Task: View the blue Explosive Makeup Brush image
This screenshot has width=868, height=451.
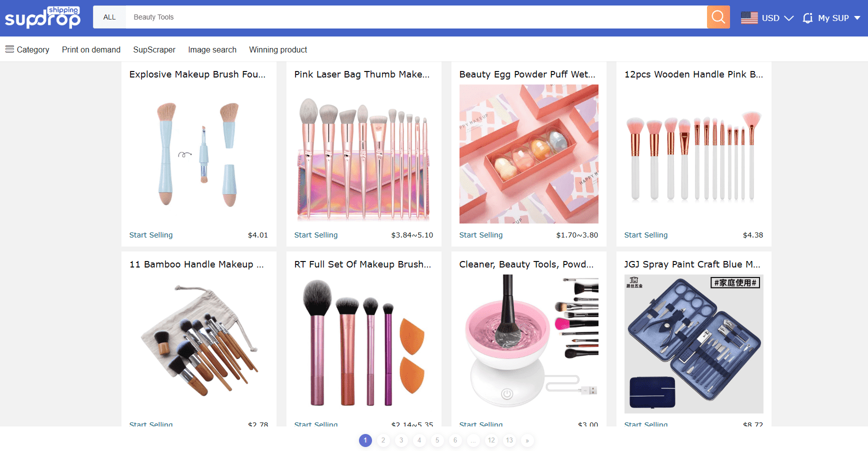Action: click(199, 154)
